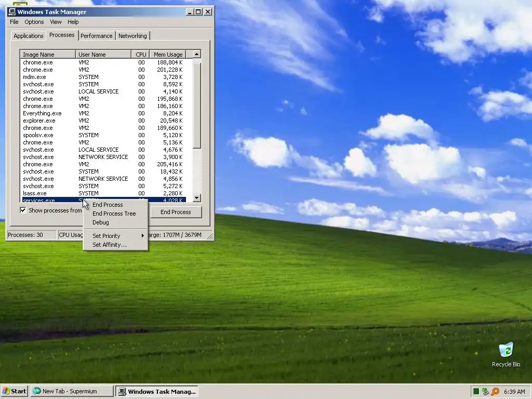Sort by User Name column header

(103, 54)
